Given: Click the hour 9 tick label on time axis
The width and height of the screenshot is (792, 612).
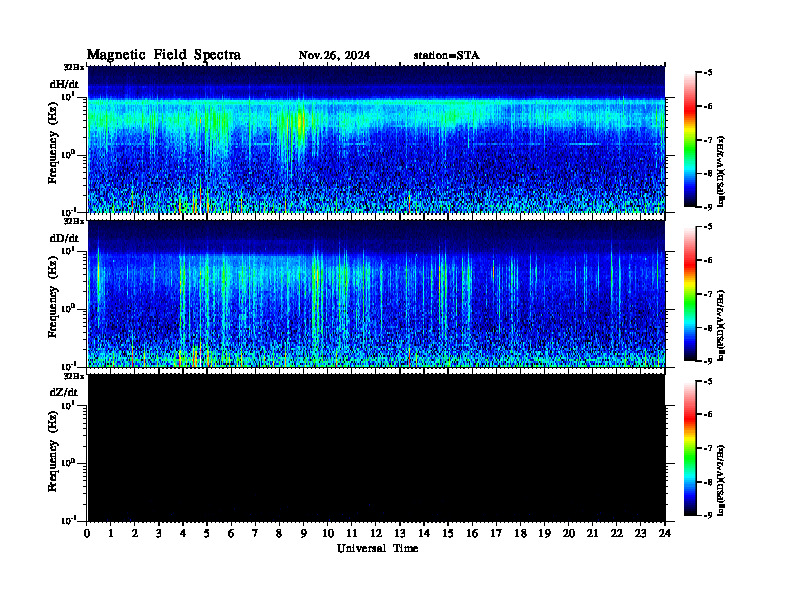Looking at the screenshot, I should [x=303, y=533].
